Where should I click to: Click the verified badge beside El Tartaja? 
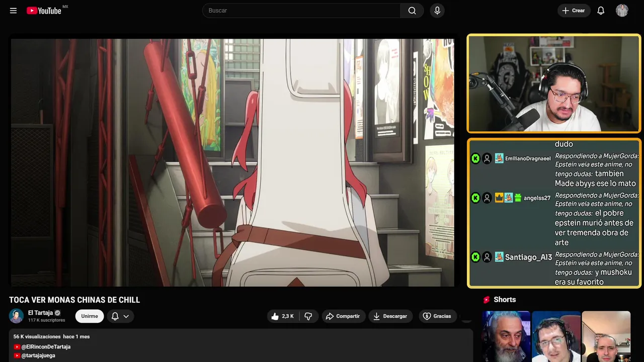[x=57, y=313]
